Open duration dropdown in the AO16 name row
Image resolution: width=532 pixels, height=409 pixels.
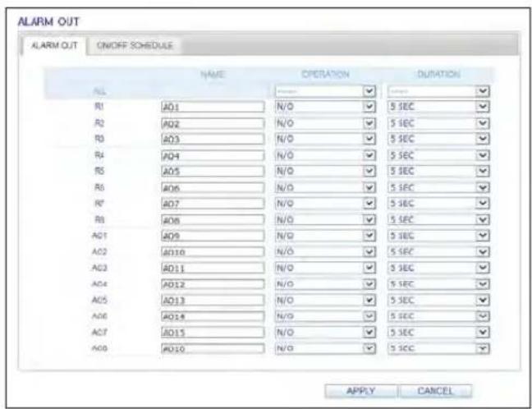coord(438,348)
